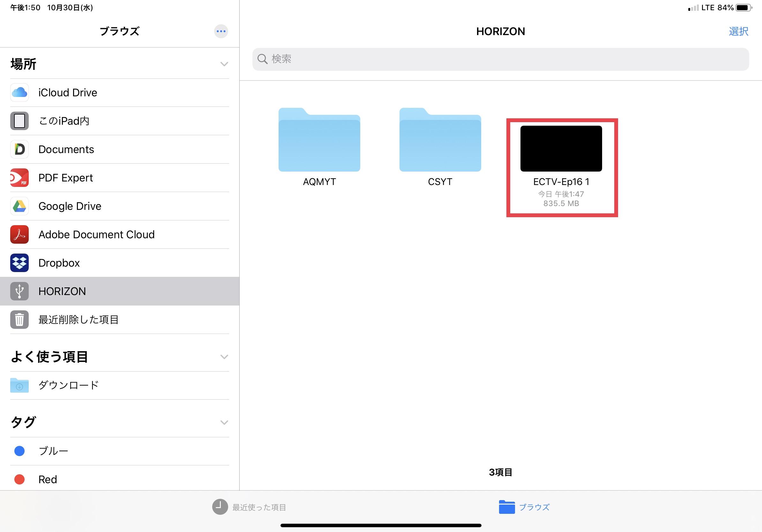Open PDF Expert location icon
Image resolution: width=762 pixels, height=532 pixels.
click(x=19, y=178)
